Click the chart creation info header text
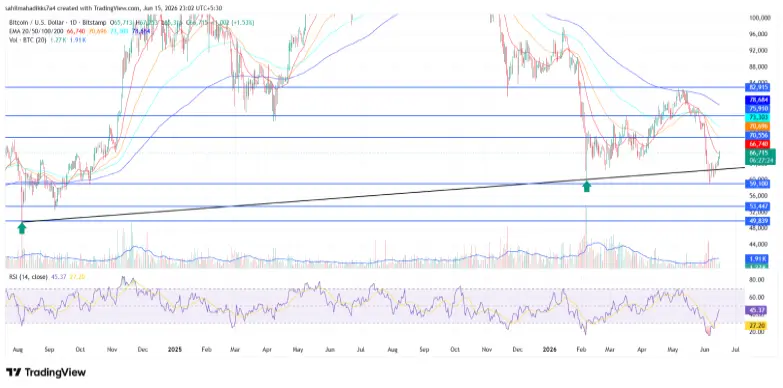The image size is (783, 388). click(x=114, y=7)
